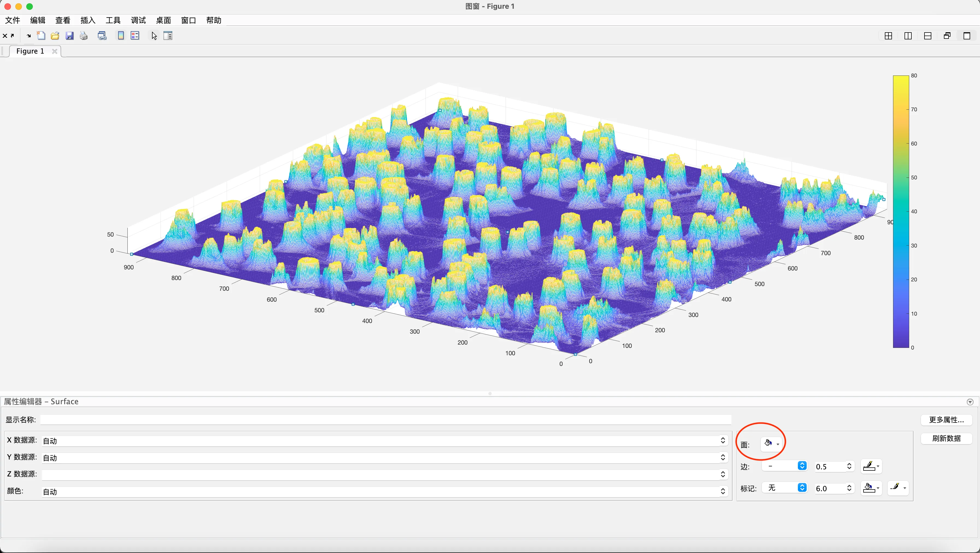Click the down-right arrow toolbar icon

pos(28,36)
